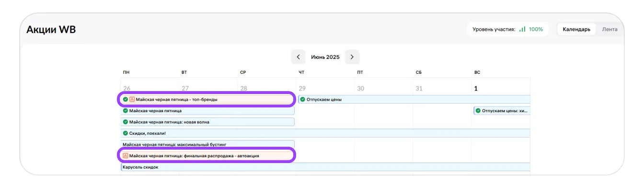Select day 29 in the calendar
644x188 pixels.
coord(302,89)
